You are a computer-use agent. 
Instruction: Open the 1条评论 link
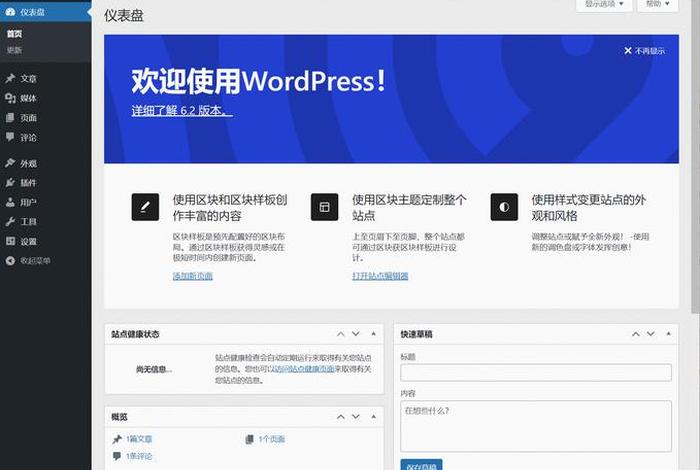tap(139, 456)
